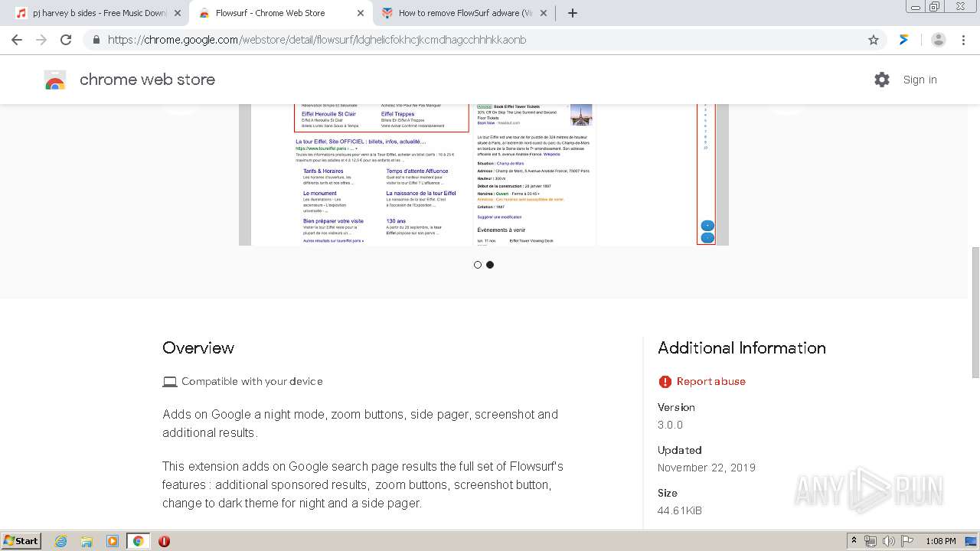This screenshot has width=980, height=551.
Task: Open the Flowsurf extension toolbar icon
Action: (x=904, y=40)
